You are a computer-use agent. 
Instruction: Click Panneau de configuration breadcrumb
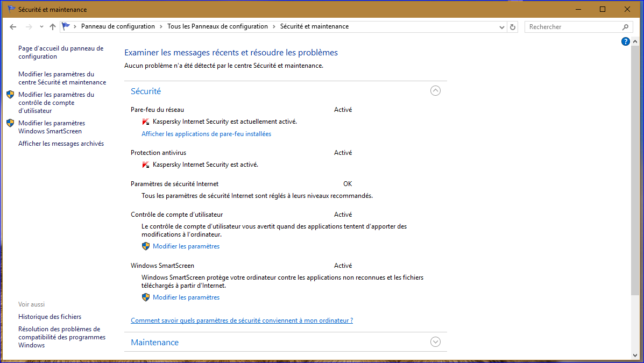[118, 26]
